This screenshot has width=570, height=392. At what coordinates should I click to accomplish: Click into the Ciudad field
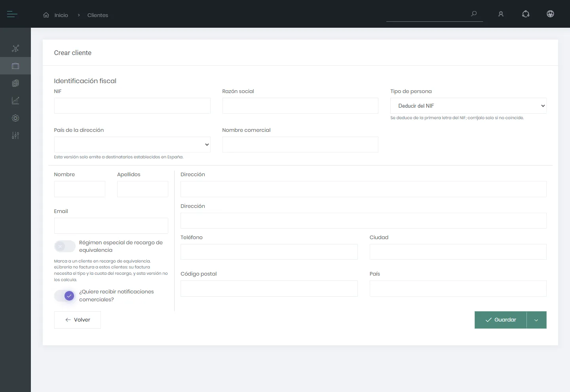coord(458,252)
